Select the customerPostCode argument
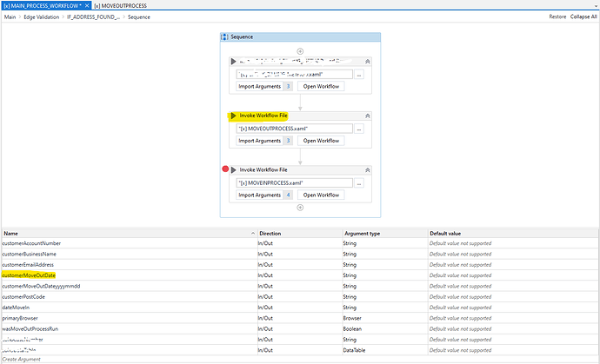The height and width of the screenshot is (364, 600). point(23,297)
